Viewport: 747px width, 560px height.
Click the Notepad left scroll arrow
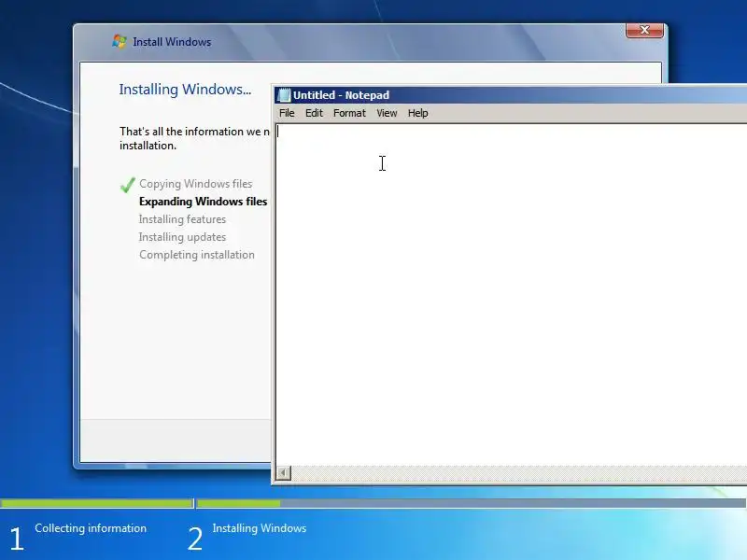coord(284,472)
